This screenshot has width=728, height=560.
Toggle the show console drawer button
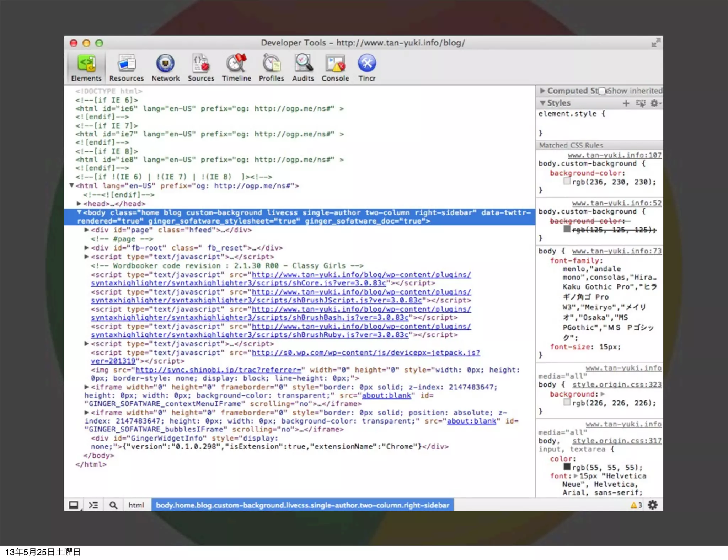click(93, 505)
